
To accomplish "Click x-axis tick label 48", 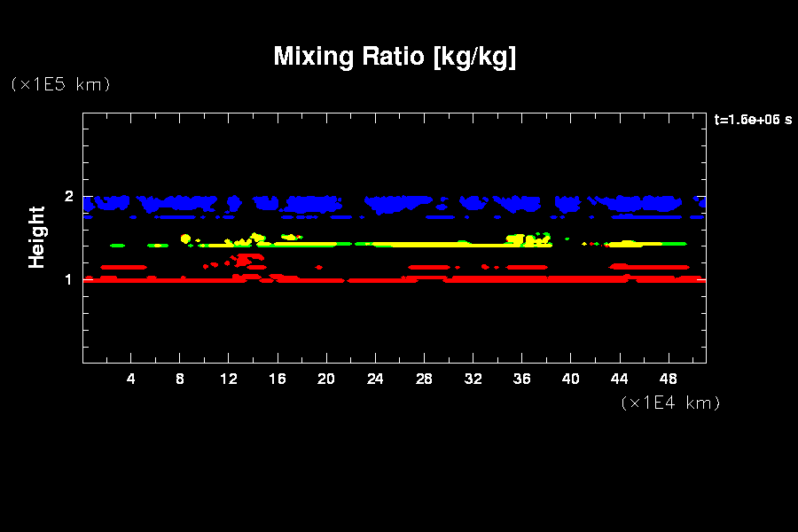I will 668,379.
